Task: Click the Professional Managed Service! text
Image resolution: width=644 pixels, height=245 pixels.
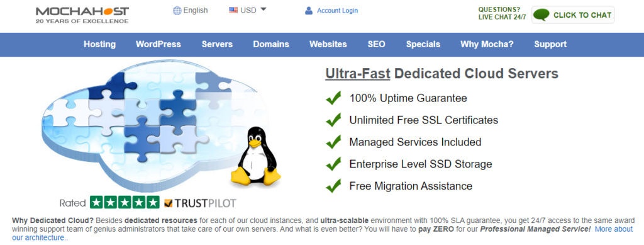Action: tap(535, 229)
